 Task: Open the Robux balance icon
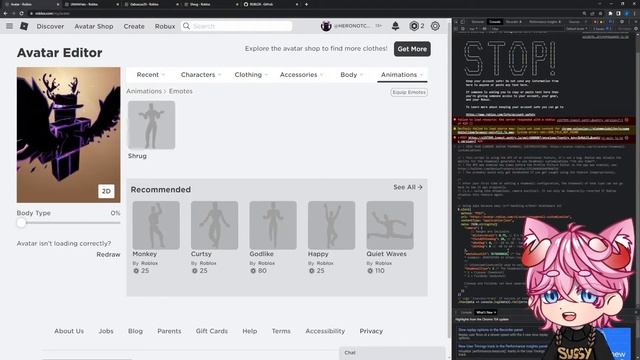pos(414,26)
